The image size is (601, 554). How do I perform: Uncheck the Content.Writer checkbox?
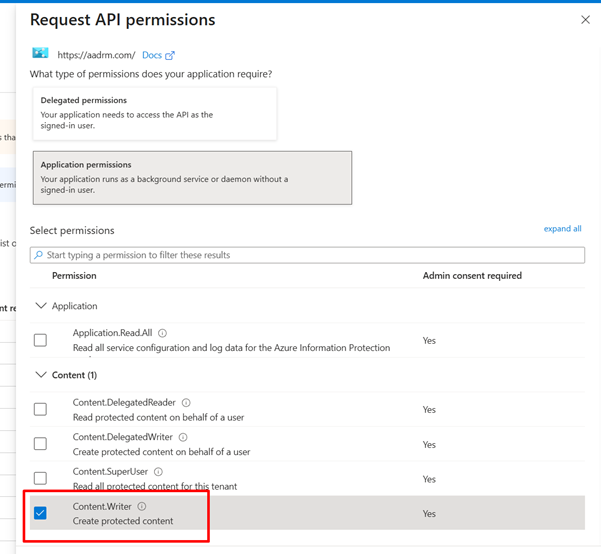(40, 513)
